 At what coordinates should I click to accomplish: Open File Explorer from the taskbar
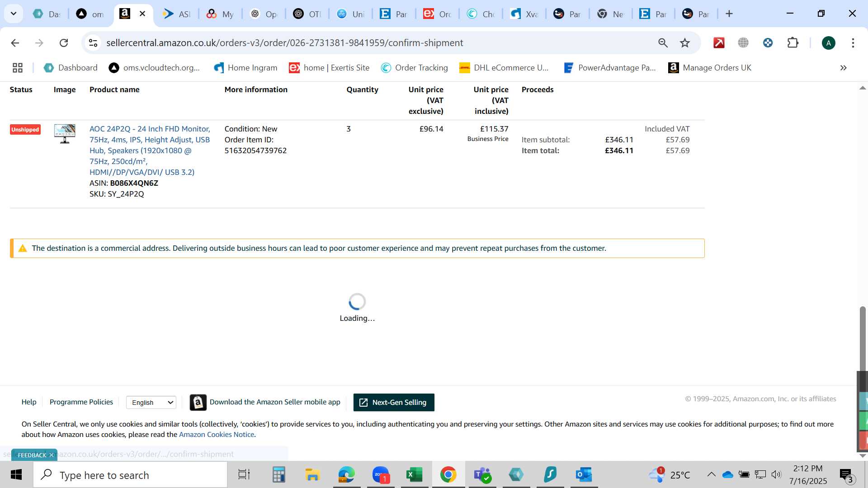coord(312,475)
